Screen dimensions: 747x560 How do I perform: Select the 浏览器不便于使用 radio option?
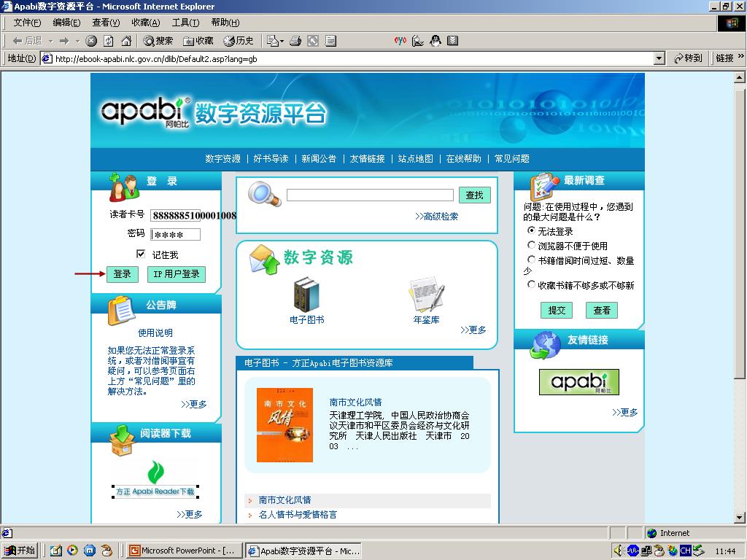[x=531, y=245]
